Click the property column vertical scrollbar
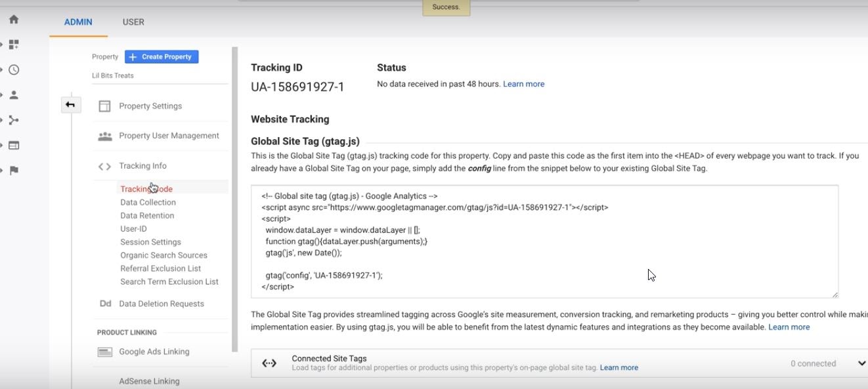 pos(234,197)
